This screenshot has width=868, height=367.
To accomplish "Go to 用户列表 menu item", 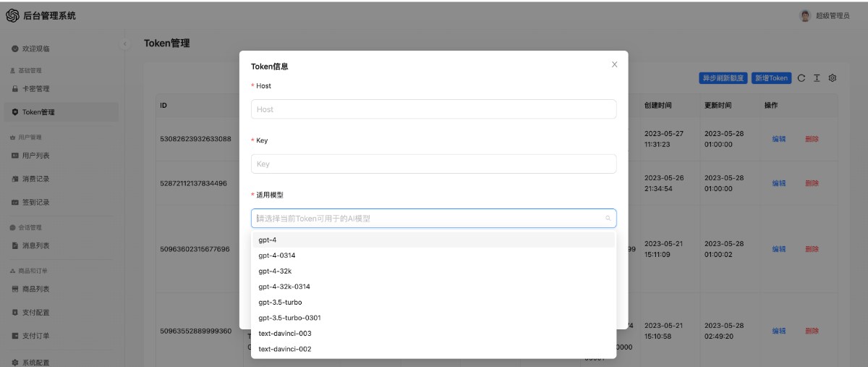I will [35, 156].
